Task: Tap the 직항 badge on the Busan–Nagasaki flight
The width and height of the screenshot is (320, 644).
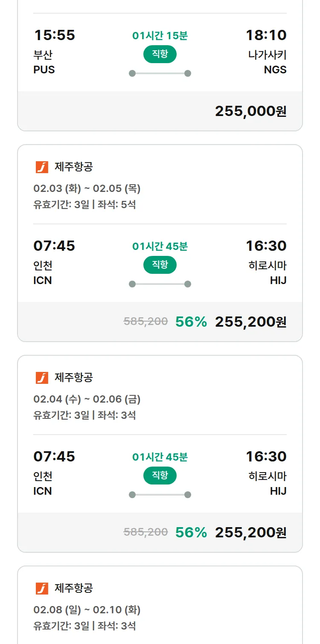Action: [x=160, y=54]
